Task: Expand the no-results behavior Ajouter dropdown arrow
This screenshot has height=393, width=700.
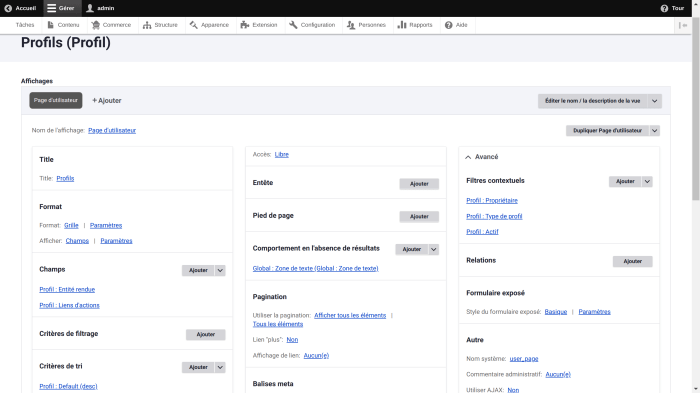Action: [x=433, y=249]
